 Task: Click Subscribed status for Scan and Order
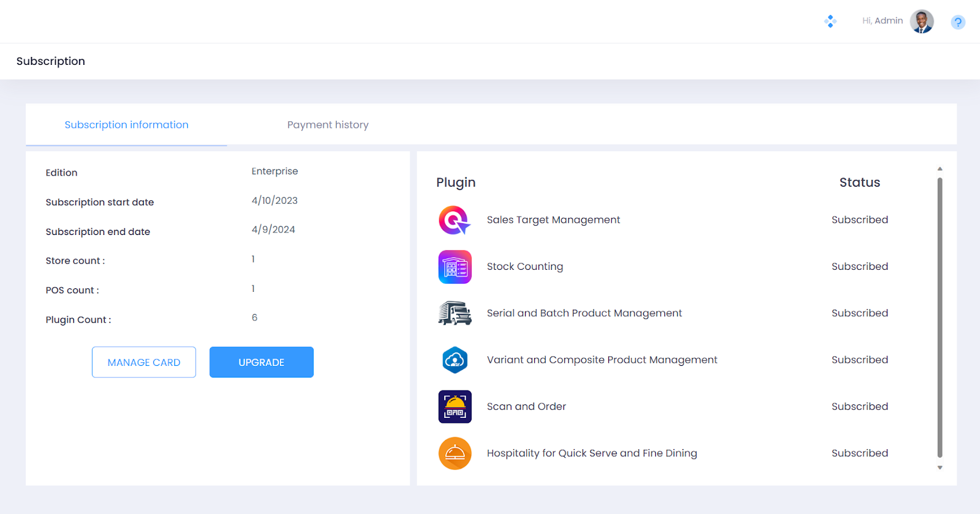point(859,406)
